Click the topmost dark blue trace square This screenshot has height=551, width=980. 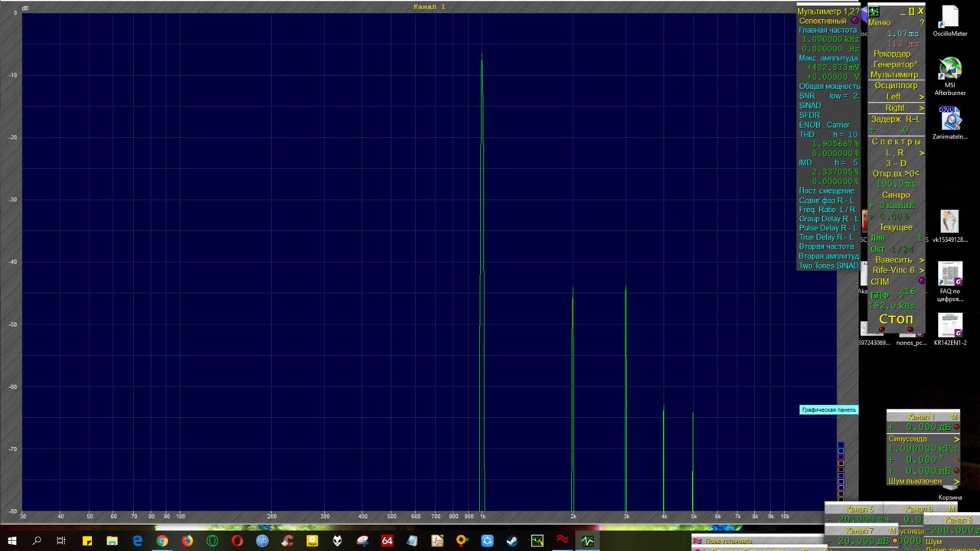[x=841, y=445]
